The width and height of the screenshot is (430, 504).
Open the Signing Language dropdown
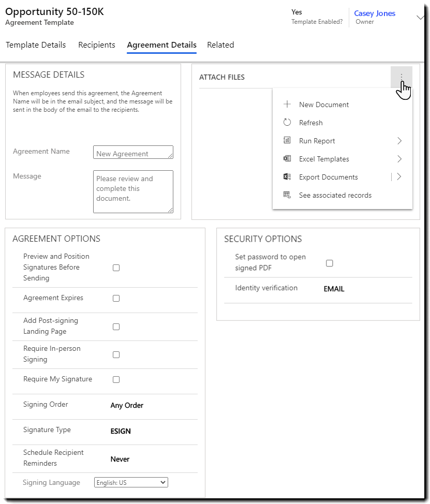pos(131,482)
